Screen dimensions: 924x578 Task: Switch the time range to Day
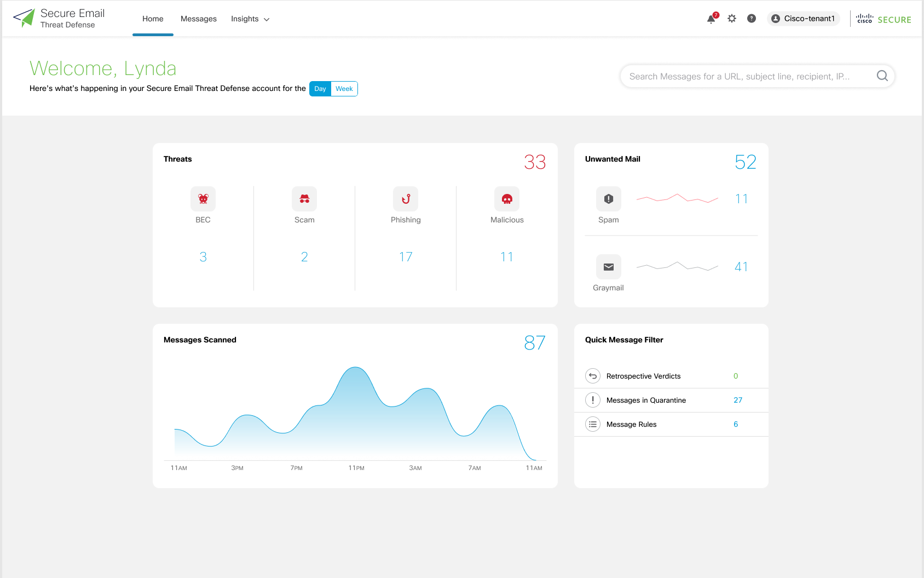point(320,89)
